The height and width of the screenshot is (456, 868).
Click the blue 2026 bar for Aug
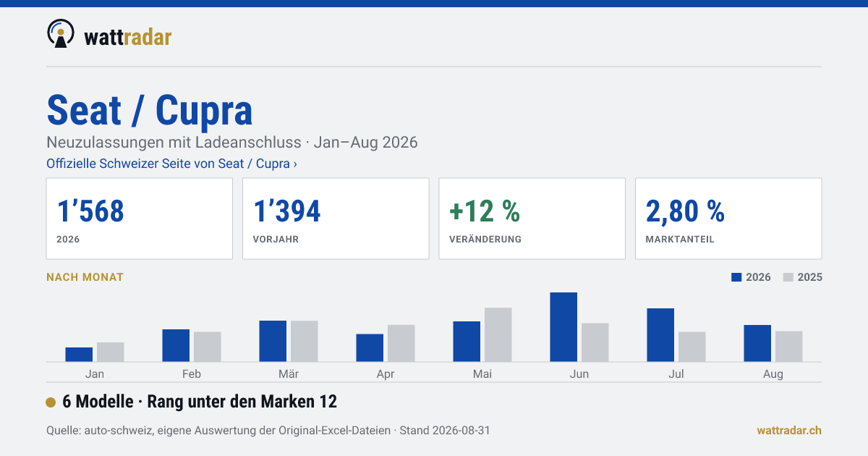(757, 343)
